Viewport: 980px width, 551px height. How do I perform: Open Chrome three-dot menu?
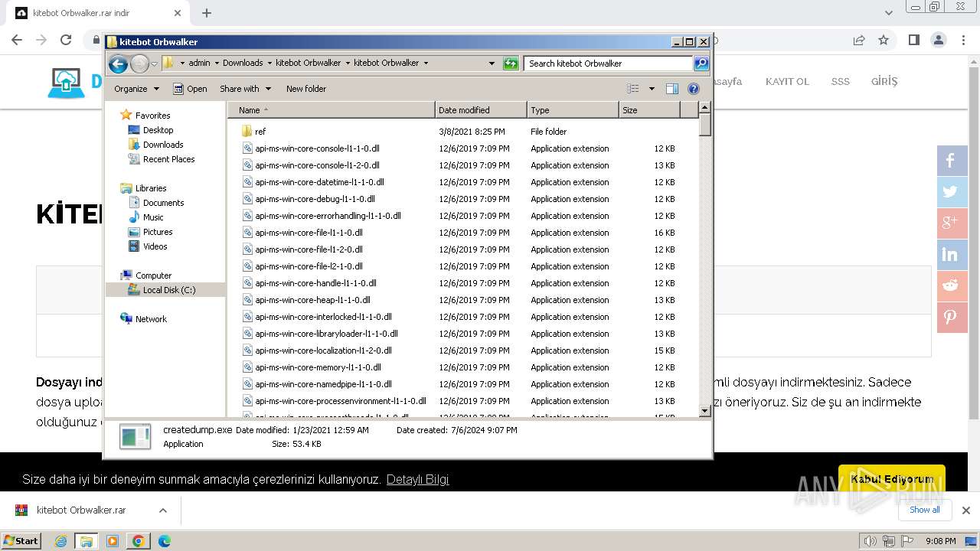tap(962, 40)
